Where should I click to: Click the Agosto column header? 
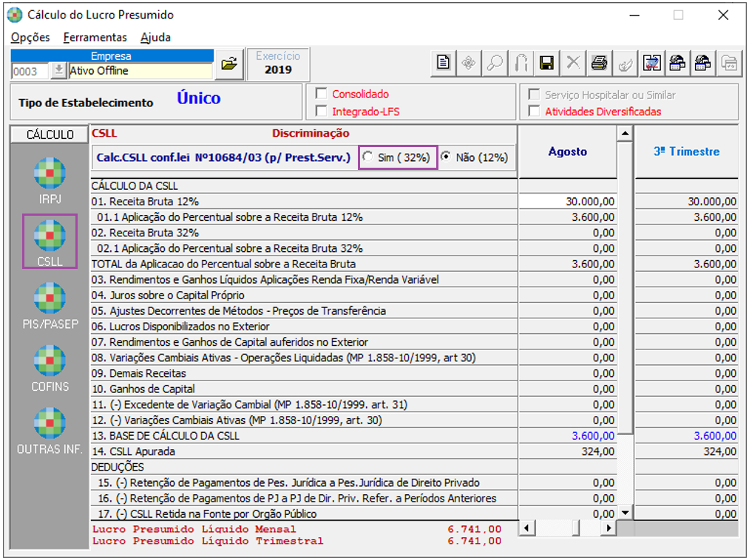click(x=568, y=151)
